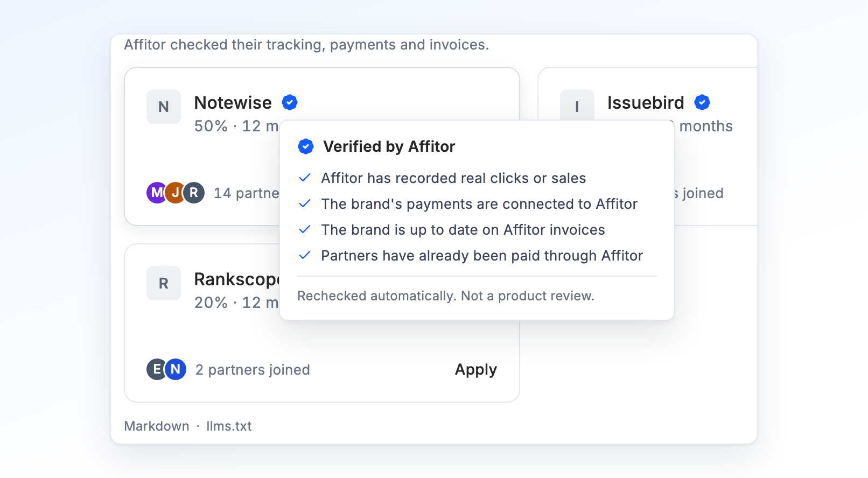
Task: Open the Notewise program title
Action: pos(233,102)
